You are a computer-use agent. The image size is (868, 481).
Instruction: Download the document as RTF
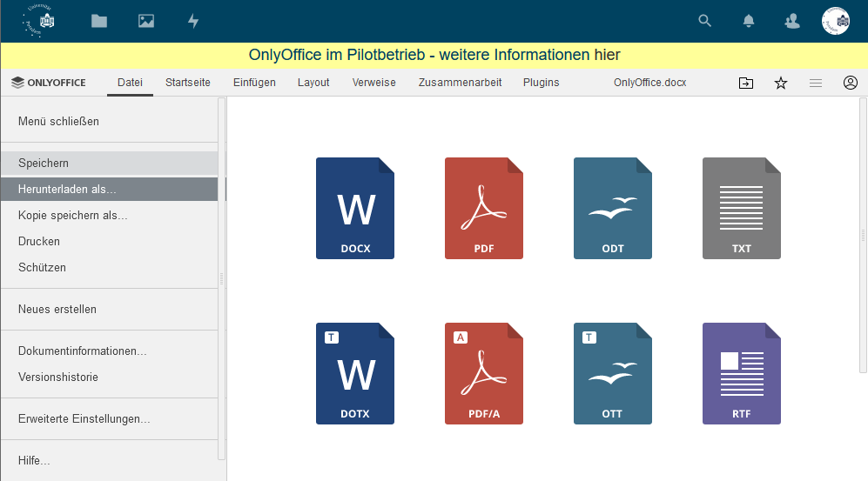tap(742, 374)
